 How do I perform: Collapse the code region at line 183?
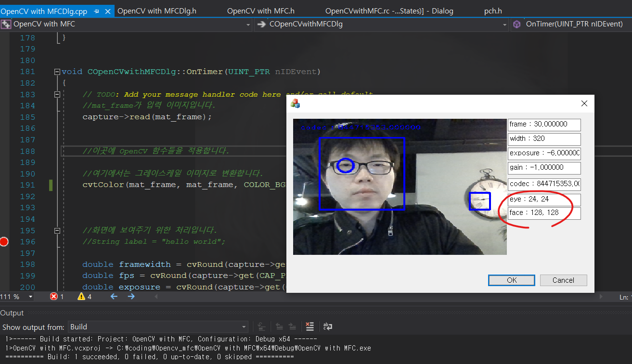pos(57,94)
